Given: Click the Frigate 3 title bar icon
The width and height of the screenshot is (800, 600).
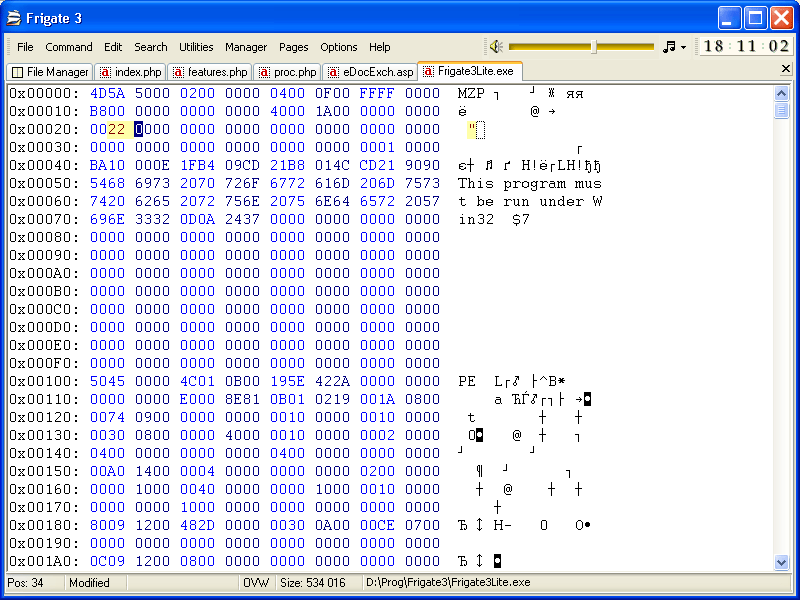Looking at the screenshot, I should 14,18.
